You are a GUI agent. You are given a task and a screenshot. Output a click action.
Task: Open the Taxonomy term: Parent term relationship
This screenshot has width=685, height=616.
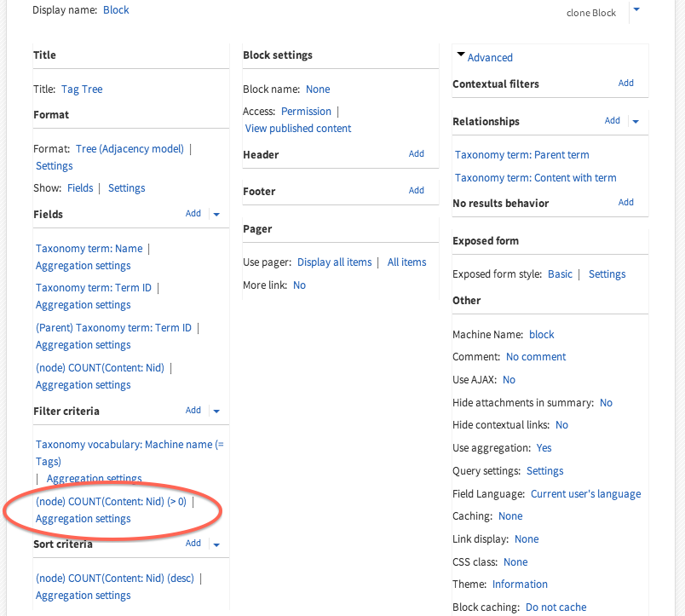pyautogui.click(x=521, y=155)
